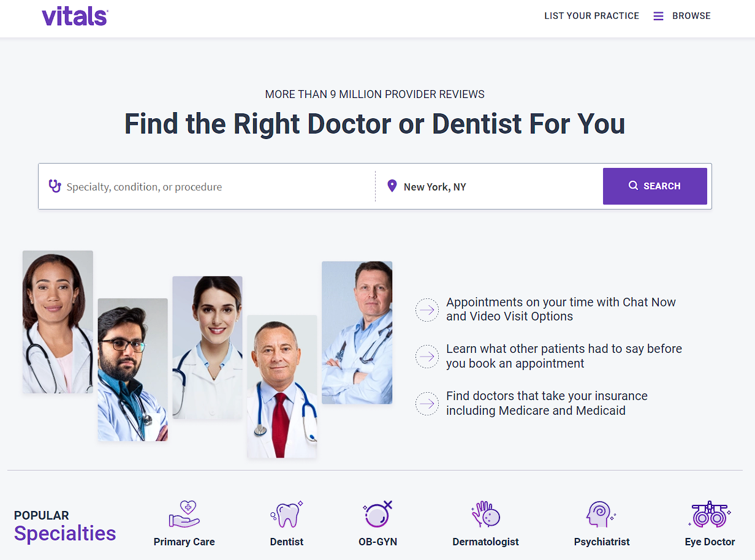Select the Eye Doctor phoropter icon
Image resolution: width=755 pixels, height=560 pixels.
(710, 514)
